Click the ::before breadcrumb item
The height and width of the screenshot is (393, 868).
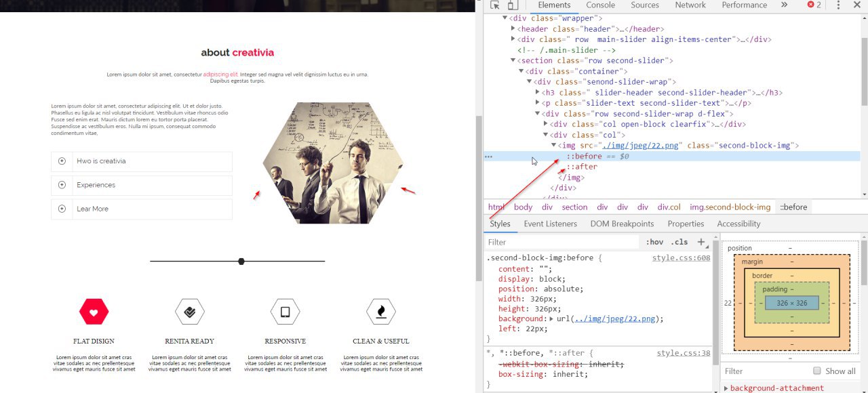click(792, 207)
